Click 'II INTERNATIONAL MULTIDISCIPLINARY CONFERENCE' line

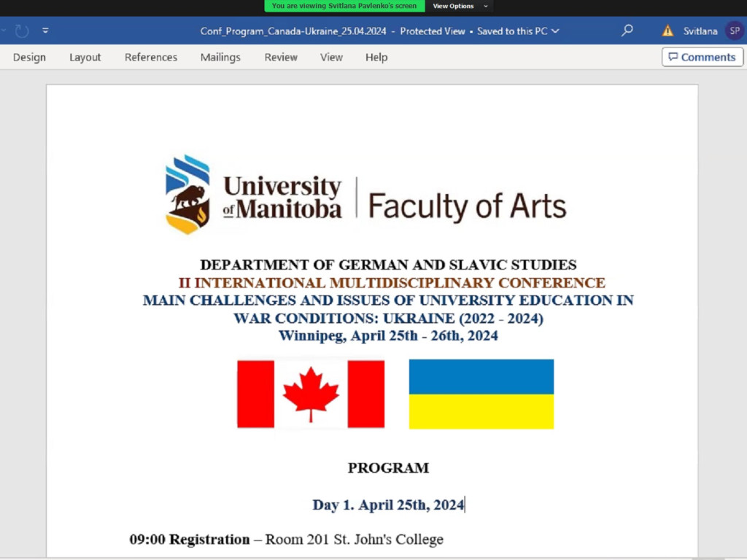tap(392, 283)
